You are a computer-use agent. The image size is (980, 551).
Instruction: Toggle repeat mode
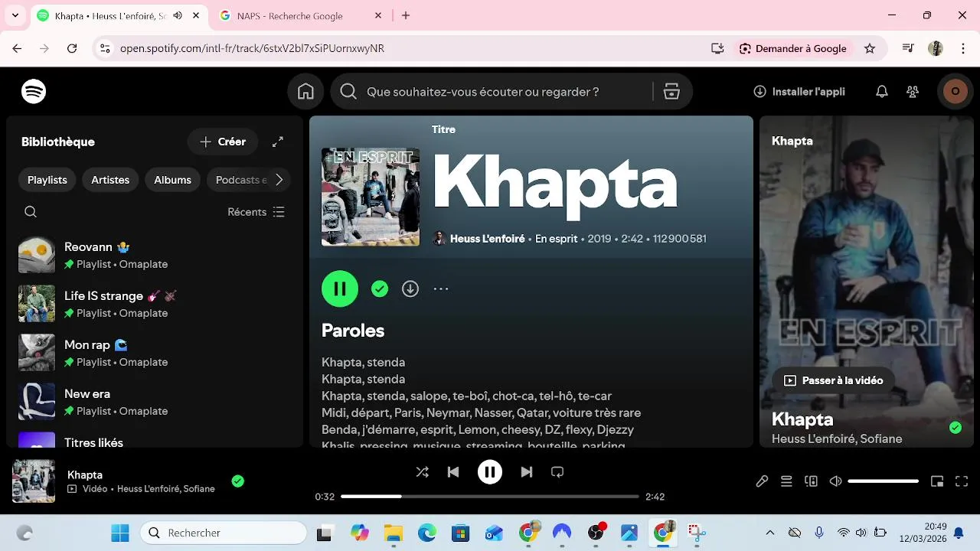click(557, 472)
